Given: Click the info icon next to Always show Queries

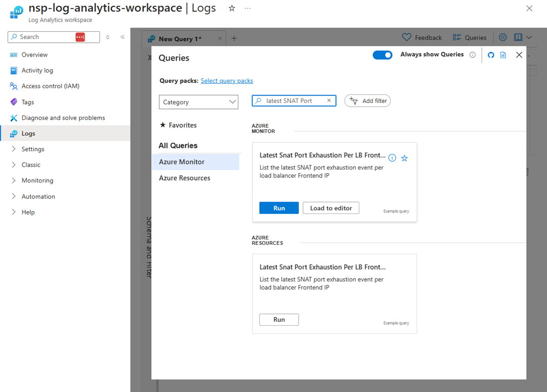Looking at the screenshot, I should click(x=472, y=55).
